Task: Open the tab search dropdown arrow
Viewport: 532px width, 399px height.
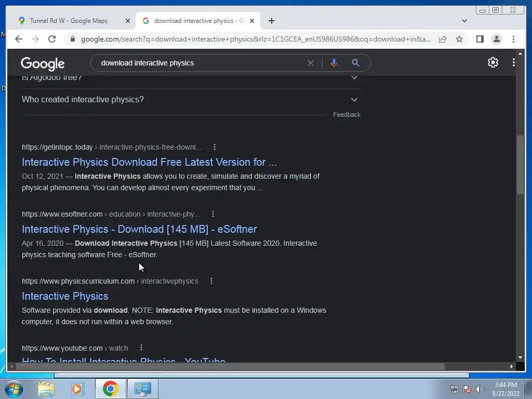Action: 464,21
